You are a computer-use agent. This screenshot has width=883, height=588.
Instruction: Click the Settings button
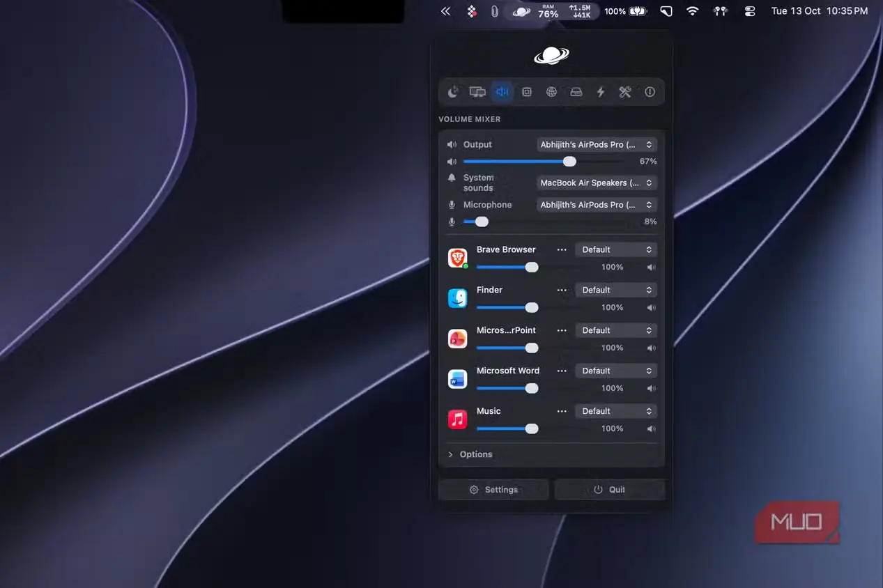[x=493, y=490]
